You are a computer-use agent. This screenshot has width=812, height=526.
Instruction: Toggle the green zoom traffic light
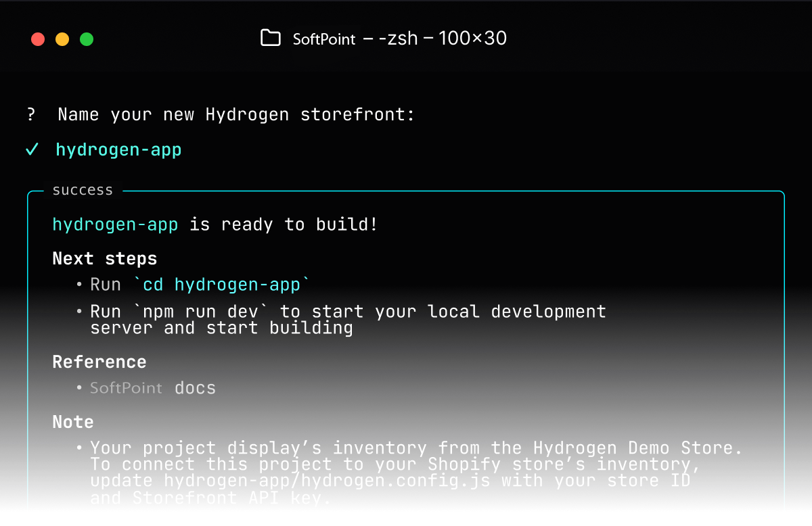(x=87, y=39)
